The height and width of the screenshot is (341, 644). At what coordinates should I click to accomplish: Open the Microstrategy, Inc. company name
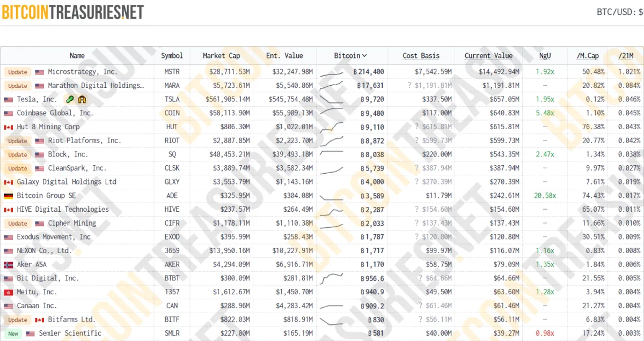click(x=83, y=72)
